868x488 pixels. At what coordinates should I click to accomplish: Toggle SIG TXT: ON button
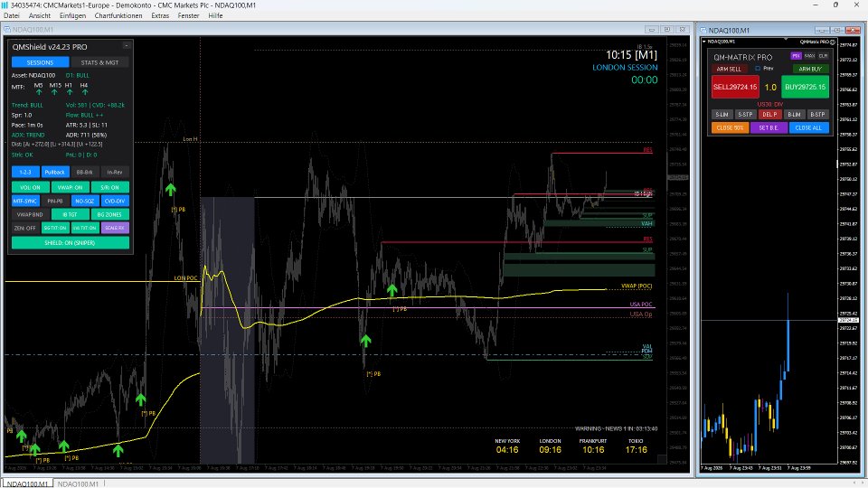(55, 228)
